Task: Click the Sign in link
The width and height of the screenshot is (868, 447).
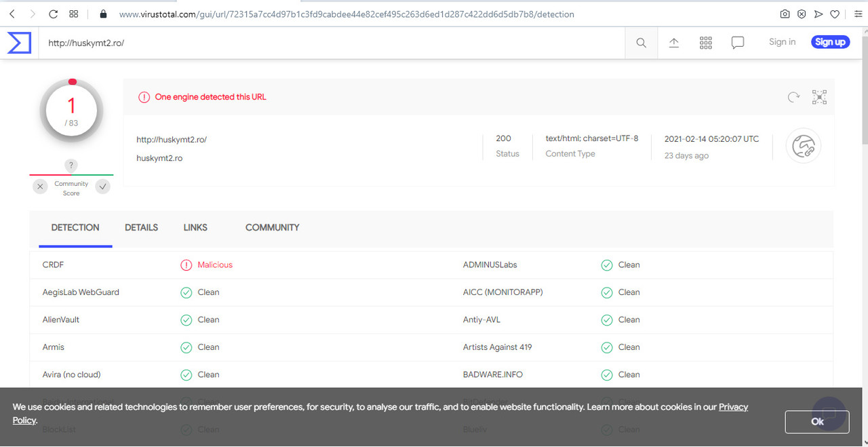Action: pos(782,42)
